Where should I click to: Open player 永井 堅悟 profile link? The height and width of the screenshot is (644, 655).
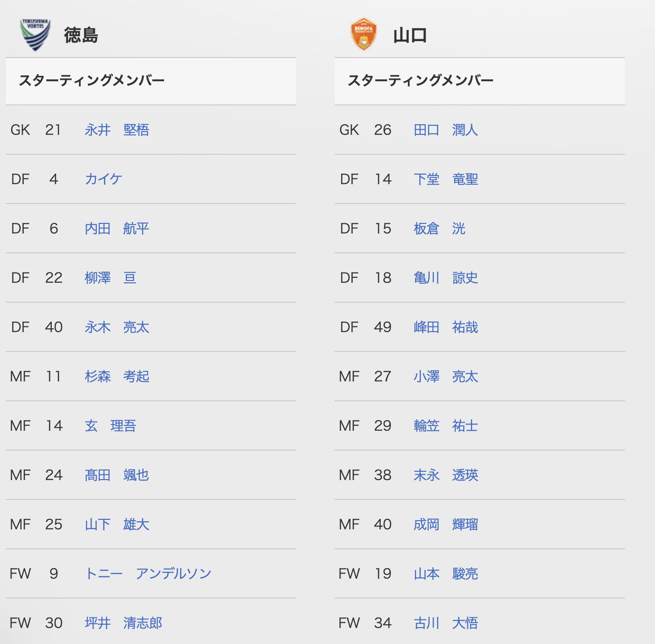(117, 130)
